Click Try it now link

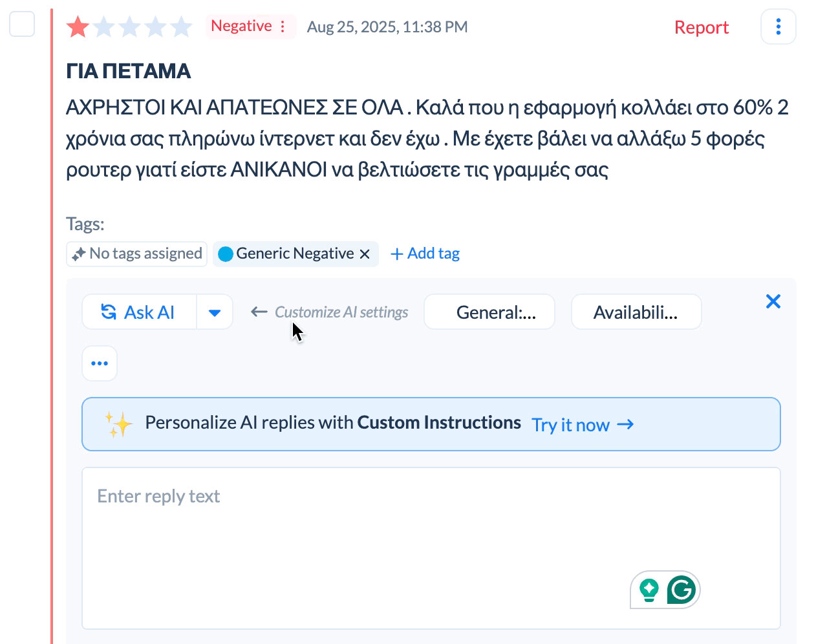point(583,425)
